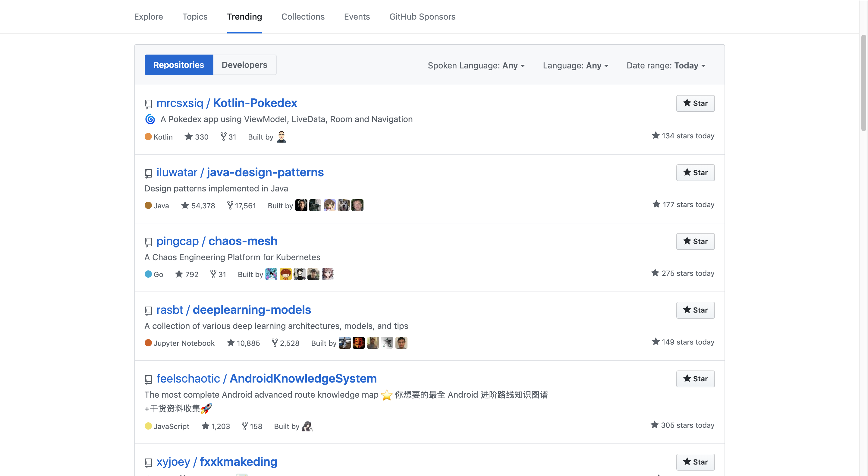Open the Events tab
868x476 pixels.
(357, 17)
